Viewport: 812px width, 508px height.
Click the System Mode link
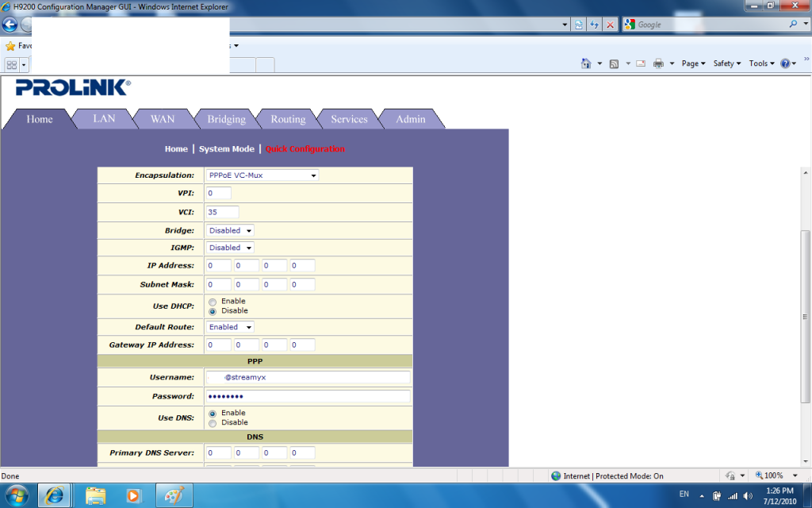[227, 149]
